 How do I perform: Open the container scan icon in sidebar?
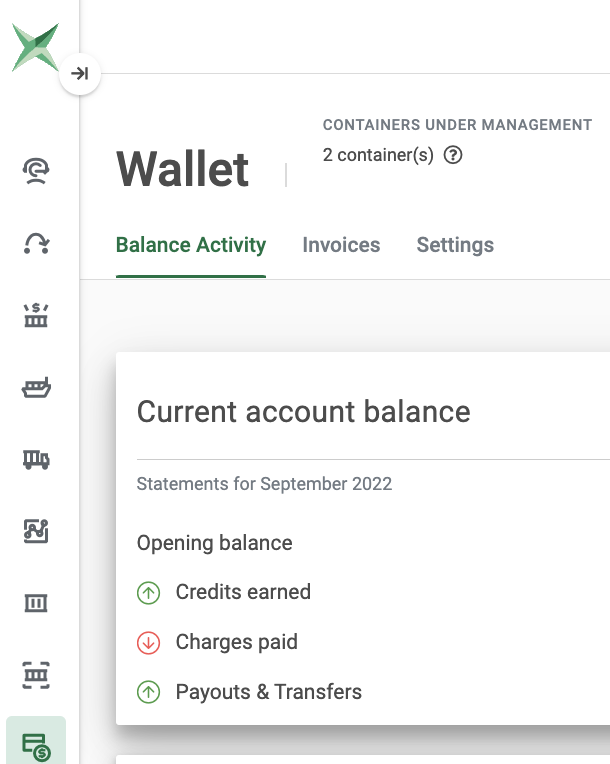tap(36, 675)
